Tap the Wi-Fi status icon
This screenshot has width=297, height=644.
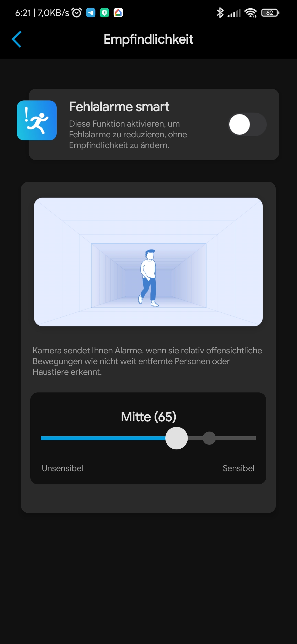click(x=250, y=13)
